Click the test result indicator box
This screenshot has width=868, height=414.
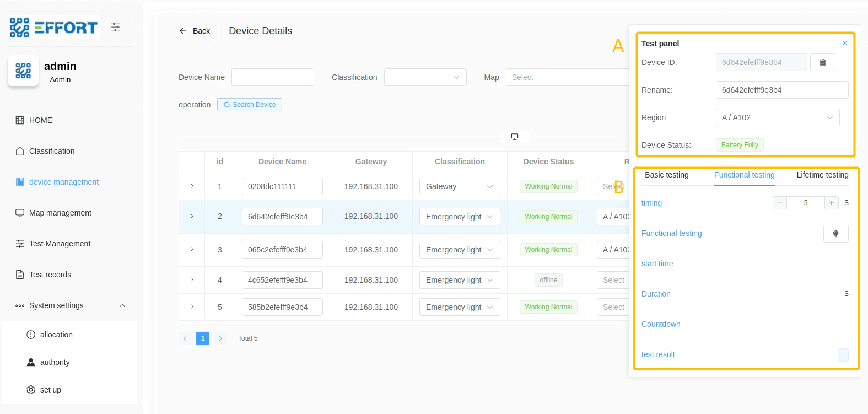pos(843,354)
